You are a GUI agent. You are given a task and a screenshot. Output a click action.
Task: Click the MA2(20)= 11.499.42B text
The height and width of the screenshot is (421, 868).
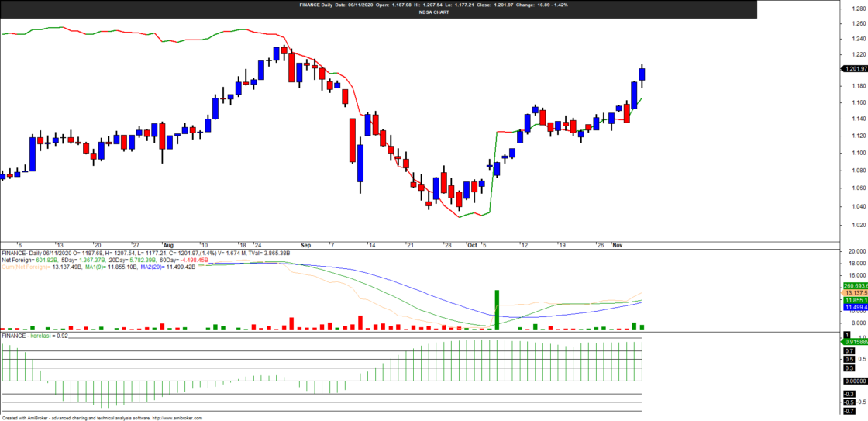[167, 267]
